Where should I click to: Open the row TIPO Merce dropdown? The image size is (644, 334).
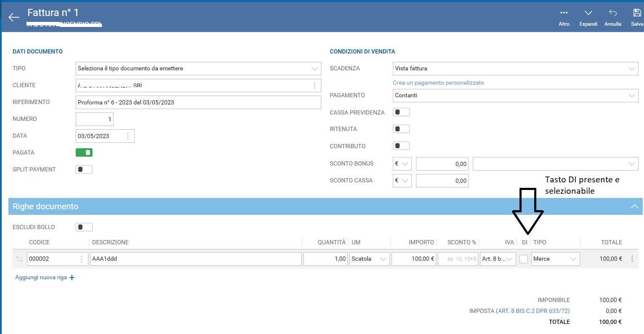point(556,259)
